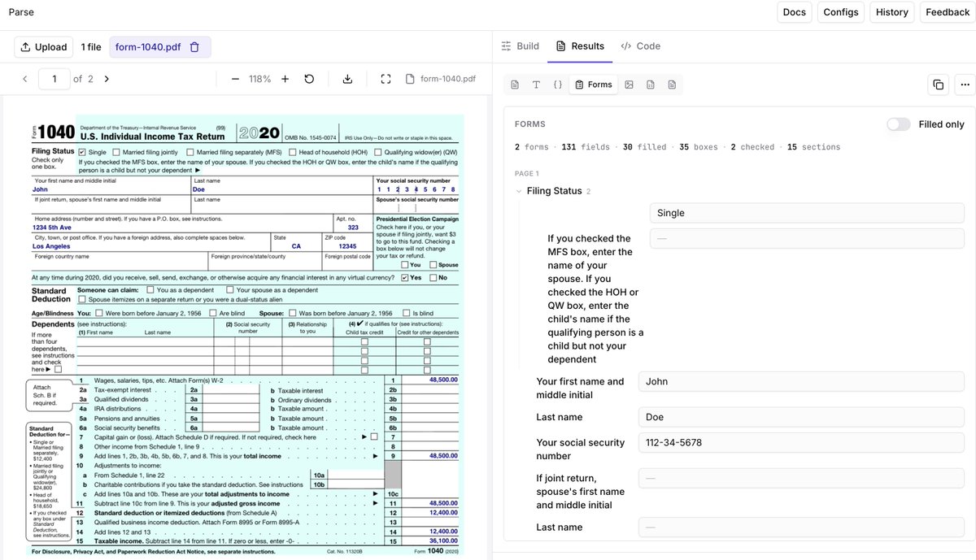Click the '30 filled' summary text
Screen dimensions: 976x560
(x=644, y=147)
